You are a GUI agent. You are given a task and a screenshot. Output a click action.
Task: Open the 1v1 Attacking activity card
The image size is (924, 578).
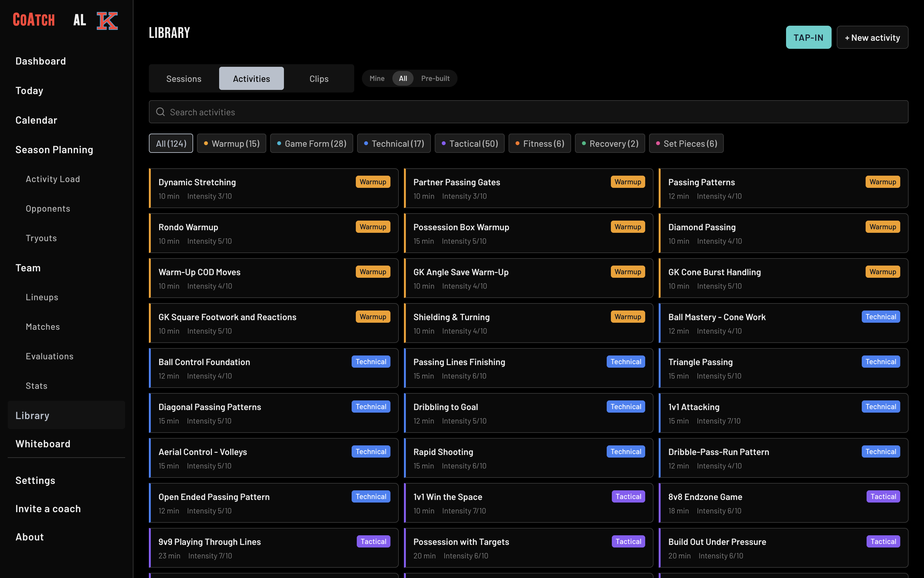783,413
